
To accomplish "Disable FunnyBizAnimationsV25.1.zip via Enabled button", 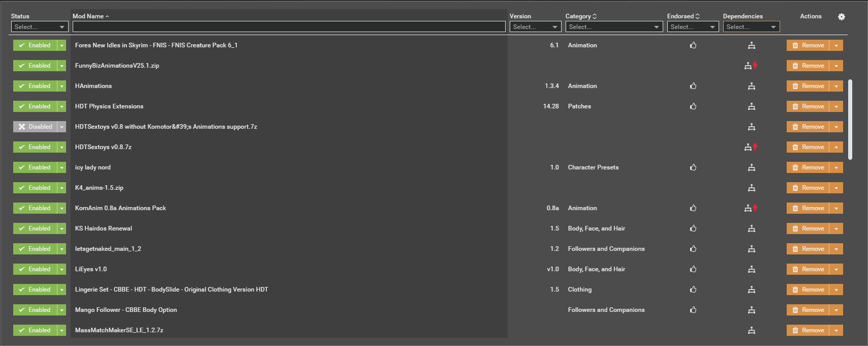I will point(35,66).
